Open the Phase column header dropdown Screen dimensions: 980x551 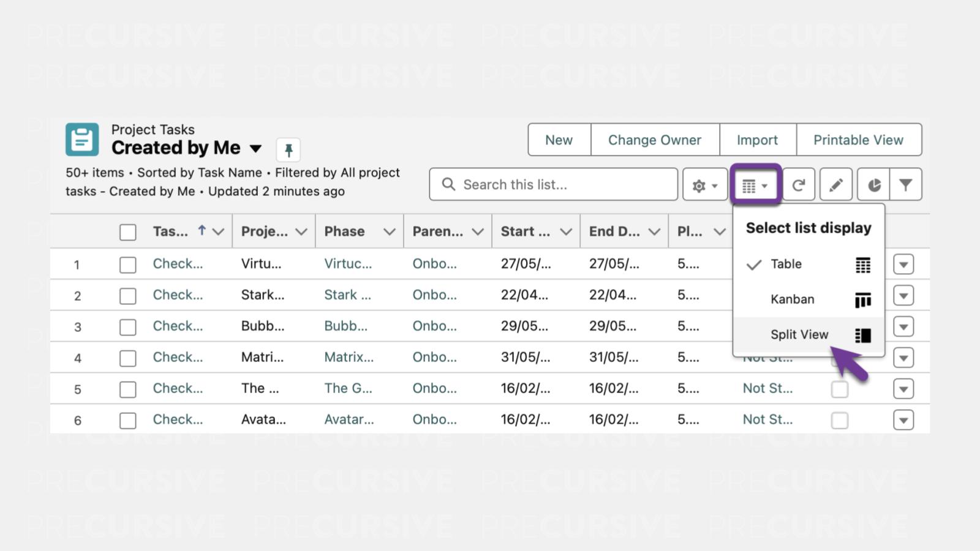(x=389, y=231)
